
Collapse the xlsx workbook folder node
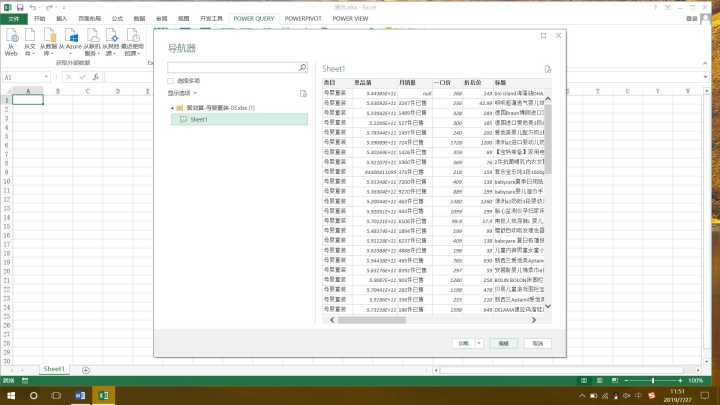pos(170,107)
